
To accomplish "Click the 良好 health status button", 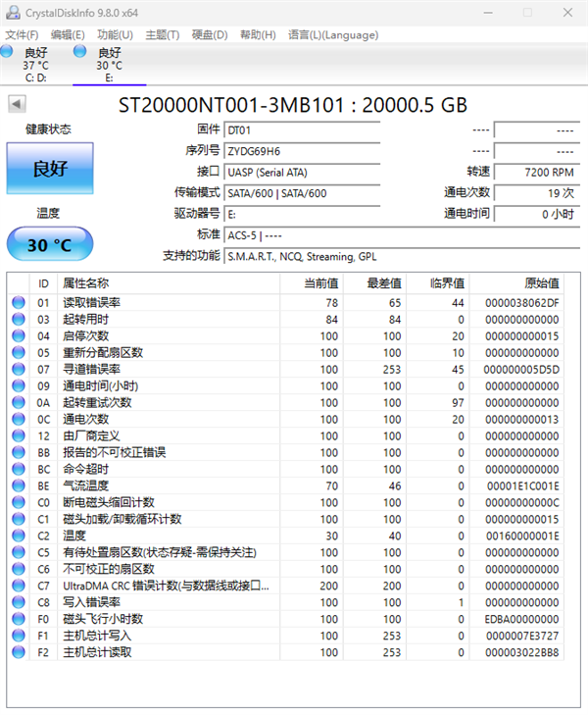I will 50,169.
